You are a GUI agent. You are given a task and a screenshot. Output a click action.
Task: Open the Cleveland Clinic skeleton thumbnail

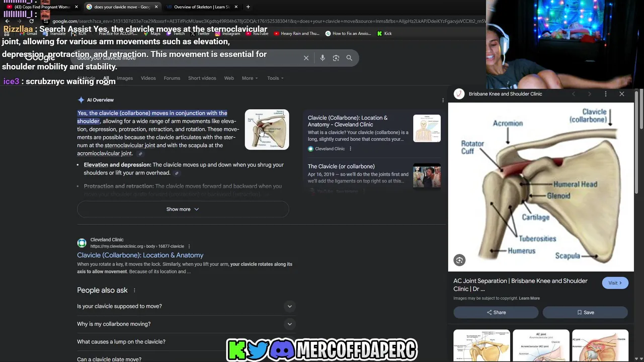point(427,129)
